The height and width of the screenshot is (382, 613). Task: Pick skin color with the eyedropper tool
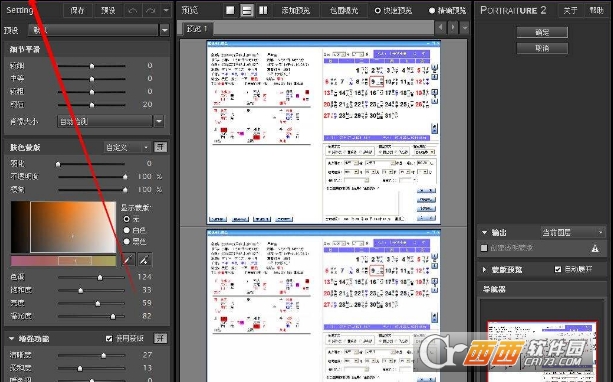129,260
